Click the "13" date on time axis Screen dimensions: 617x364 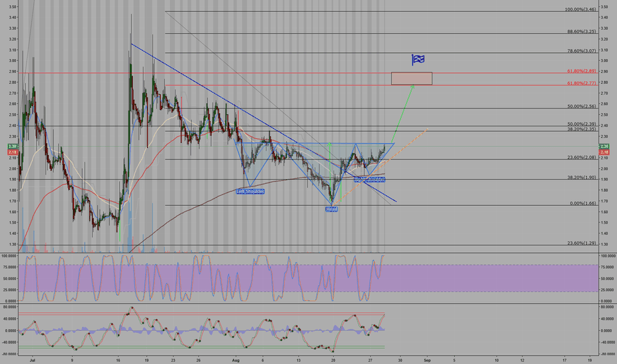pyautogui.click(x=299, y=359)
